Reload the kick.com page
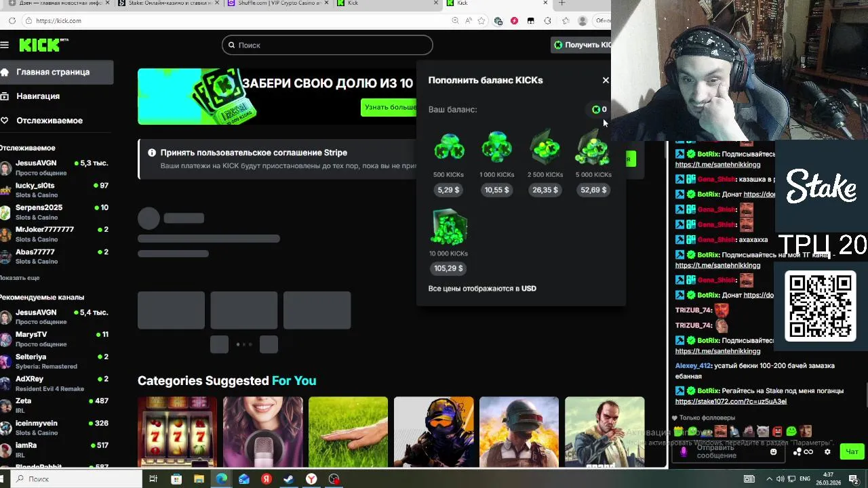 12,21
